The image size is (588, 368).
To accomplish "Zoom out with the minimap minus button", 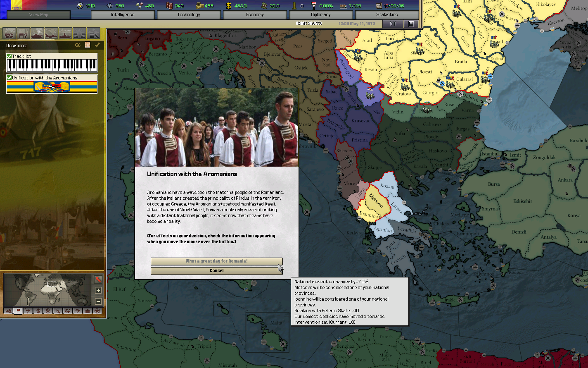I will (x=98, y=301).
